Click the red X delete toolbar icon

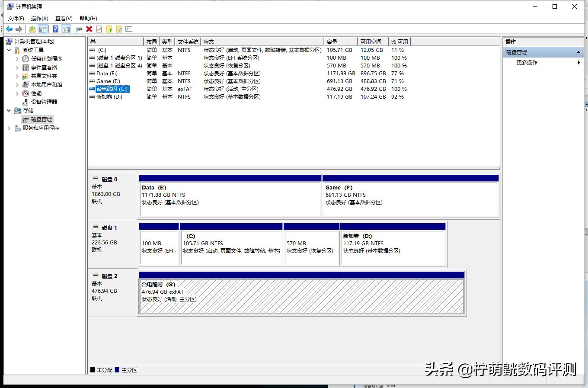[x=89, y=29]
